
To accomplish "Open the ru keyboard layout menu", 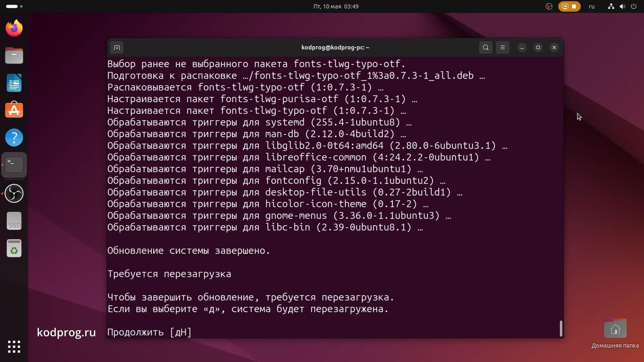I will 592,6.
